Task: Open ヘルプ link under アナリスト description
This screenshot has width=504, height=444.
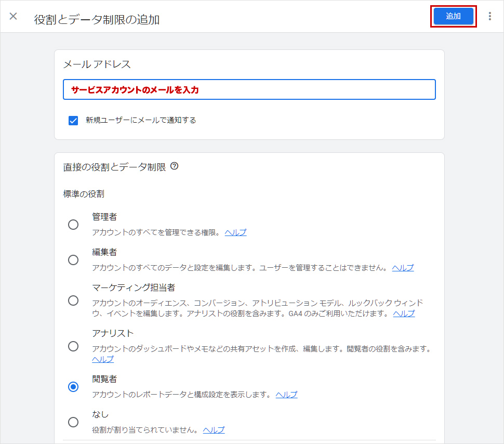Action: point(103,359)
